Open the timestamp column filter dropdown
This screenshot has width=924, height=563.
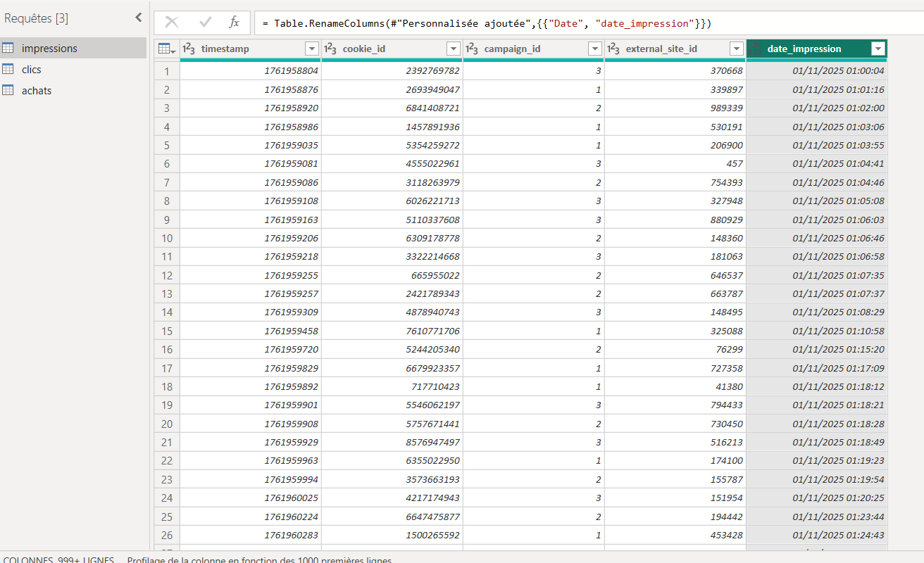click(x=312, y=49)
